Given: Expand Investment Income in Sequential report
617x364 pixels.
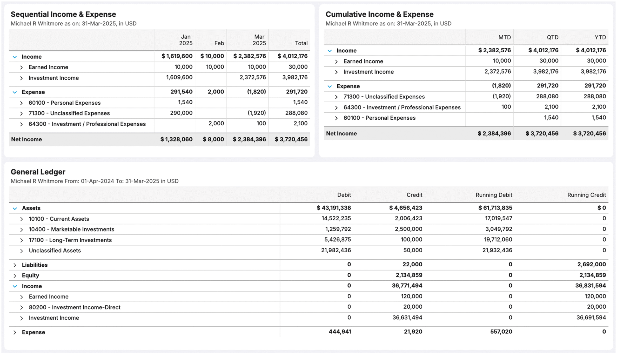Looking at the screenshot, I should click(x=22, y=78).
